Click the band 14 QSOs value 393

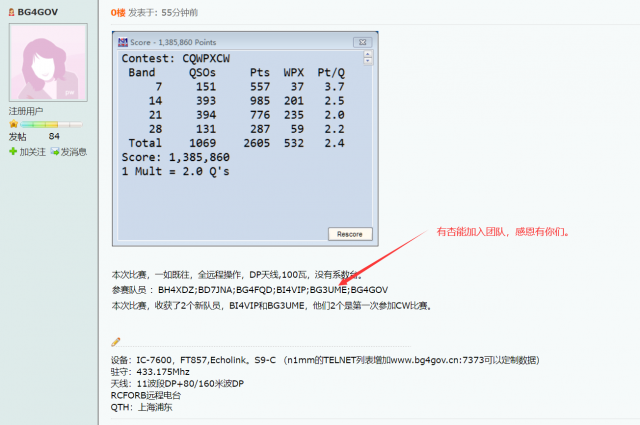[x=206, y=101]
